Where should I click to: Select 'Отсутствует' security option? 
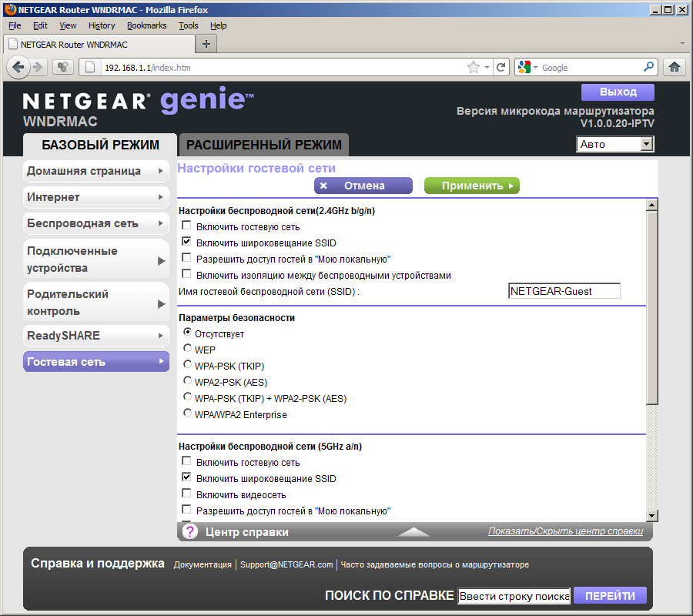[187, 332]
